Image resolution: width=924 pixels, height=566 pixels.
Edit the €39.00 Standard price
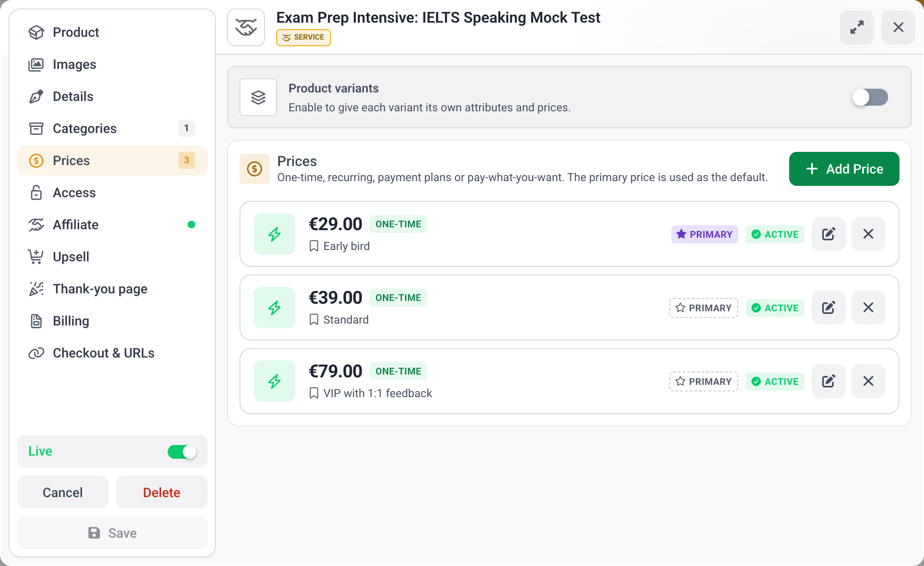pos(828,308)
